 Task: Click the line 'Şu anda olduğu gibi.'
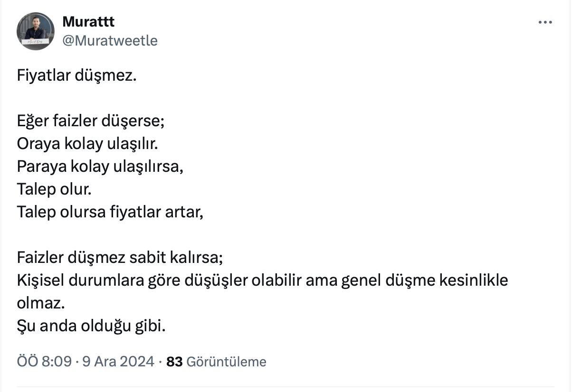click(91, 326)
